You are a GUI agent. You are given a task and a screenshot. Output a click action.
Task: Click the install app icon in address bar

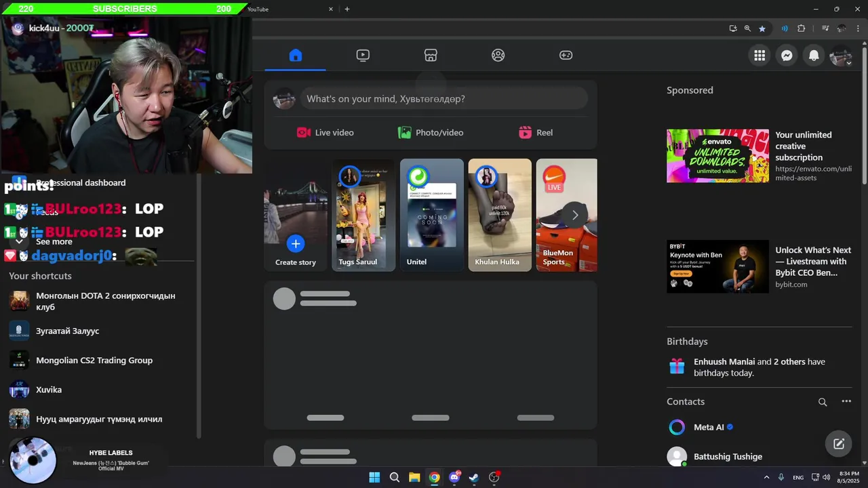pyautogui.click(x=733, y=28)
